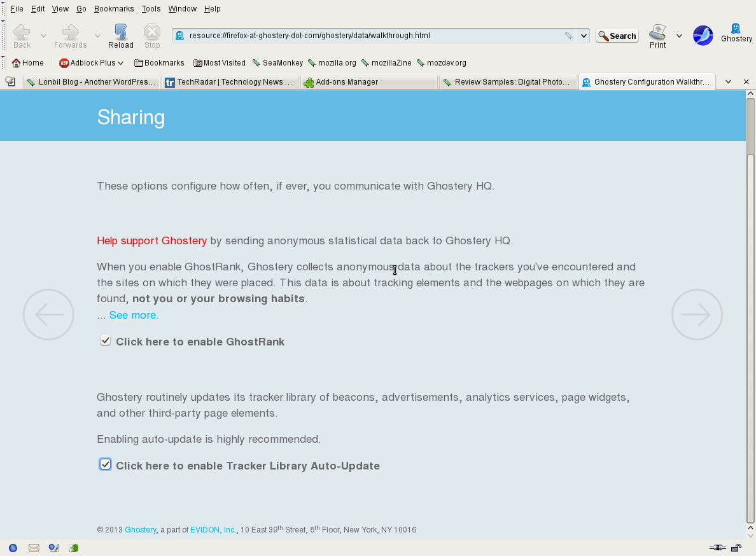The height and width of the screenshot is (556, 756).
Task: Open Navigator from status bar globe icon
Action: point(13,548)
